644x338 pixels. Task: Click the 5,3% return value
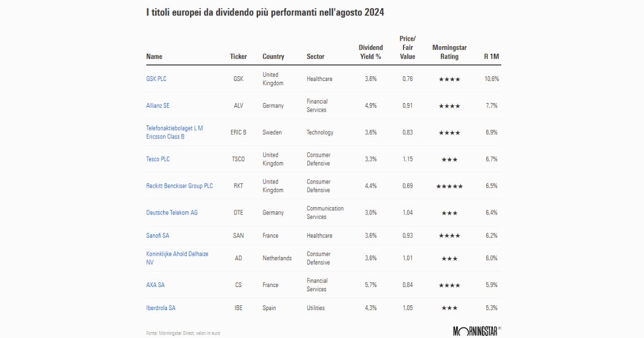point(492,308)
